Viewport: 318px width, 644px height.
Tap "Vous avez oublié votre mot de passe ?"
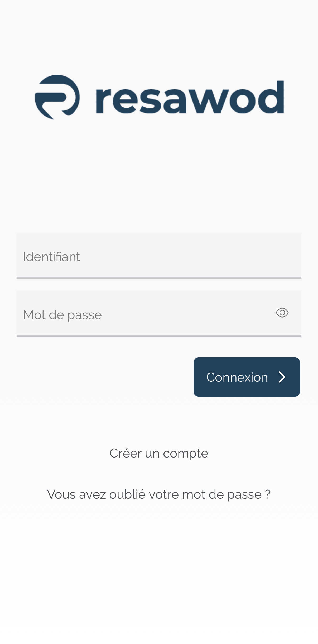coord(159,494)
